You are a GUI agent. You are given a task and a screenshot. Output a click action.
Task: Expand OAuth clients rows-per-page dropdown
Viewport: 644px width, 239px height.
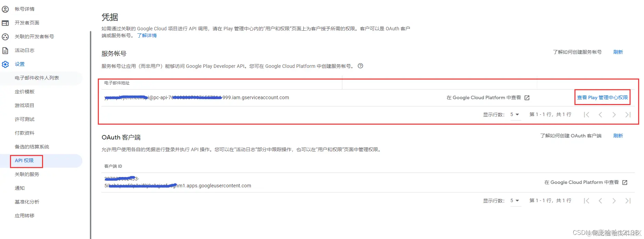coord(515,201)
